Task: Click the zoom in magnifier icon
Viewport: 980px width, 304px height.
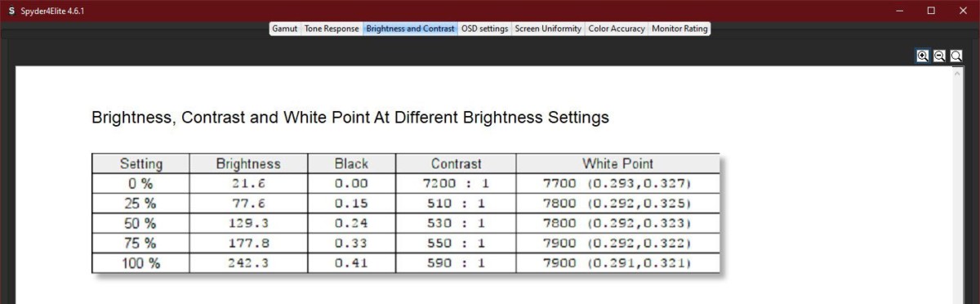Action: 923,56
